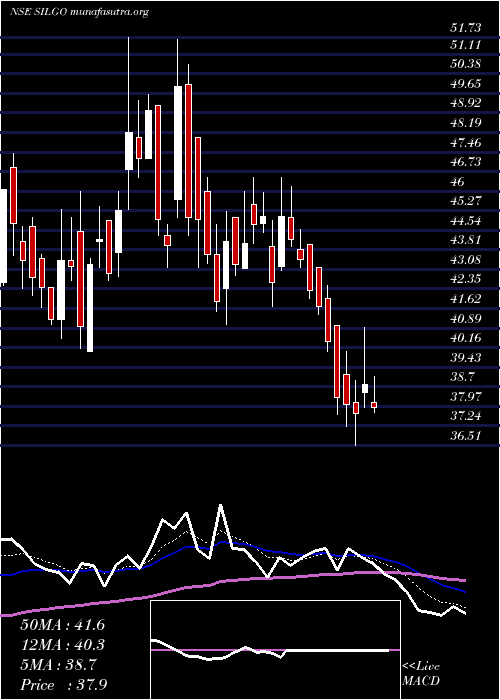Image resolution: width=500 pixels, height=700 pixels.
Task: Select the 37.24 price axis label
Action: [x=466, y=416]
